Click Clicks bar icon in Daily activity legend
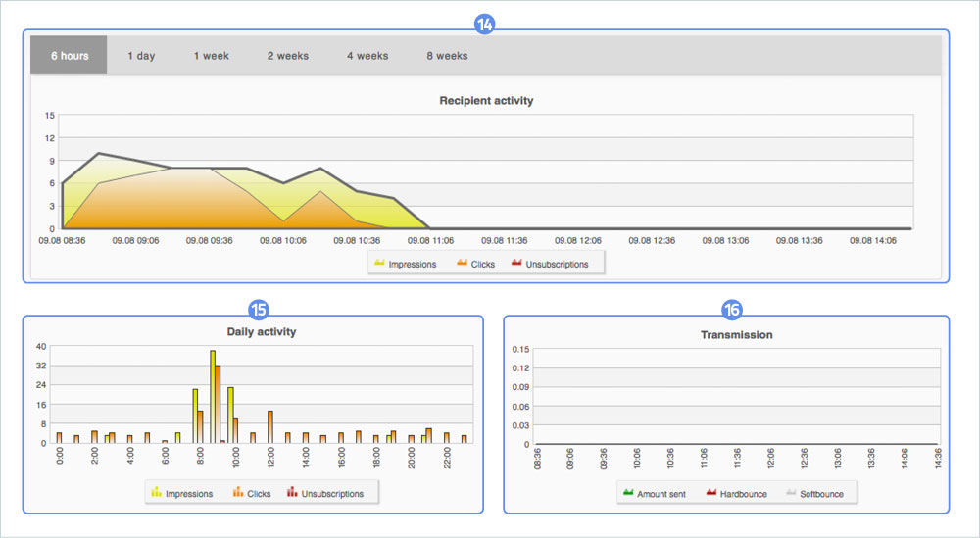This screenshot has height=538, width=980. 238,493
